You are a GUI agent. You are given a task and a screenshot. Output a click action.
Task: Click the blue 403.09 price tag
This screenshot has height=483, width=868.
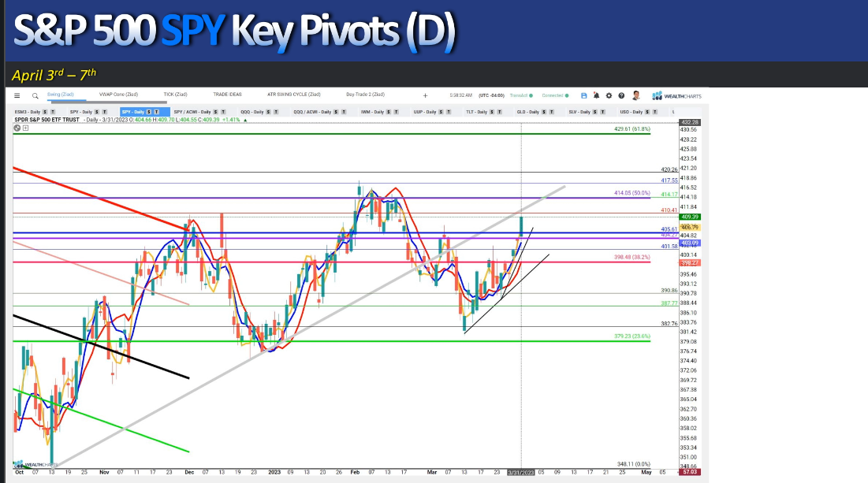coord(690,243)
